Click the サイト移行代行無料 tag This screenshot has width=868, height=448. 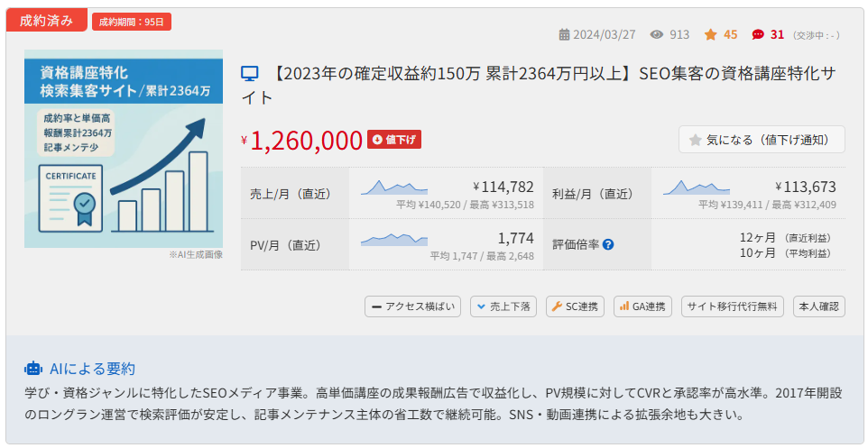(733, 306)
